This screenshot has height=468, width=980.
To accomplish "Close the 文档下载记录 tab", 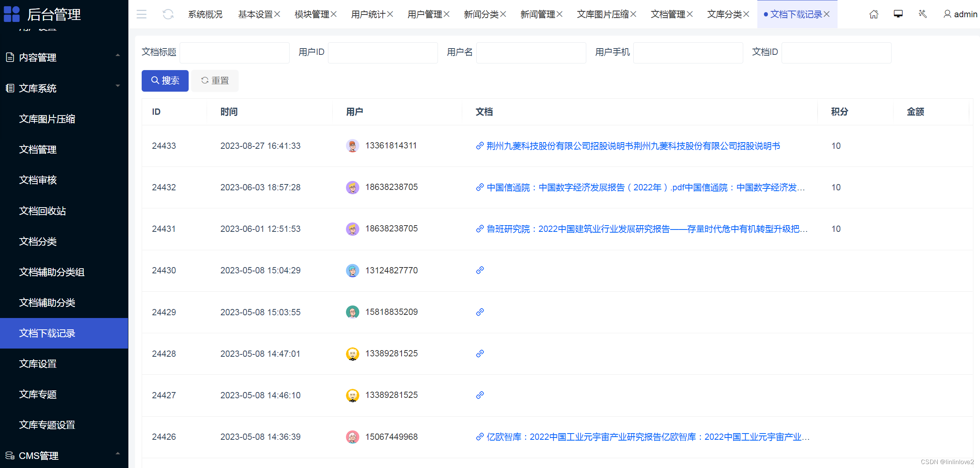I will (x=827, y=14).
